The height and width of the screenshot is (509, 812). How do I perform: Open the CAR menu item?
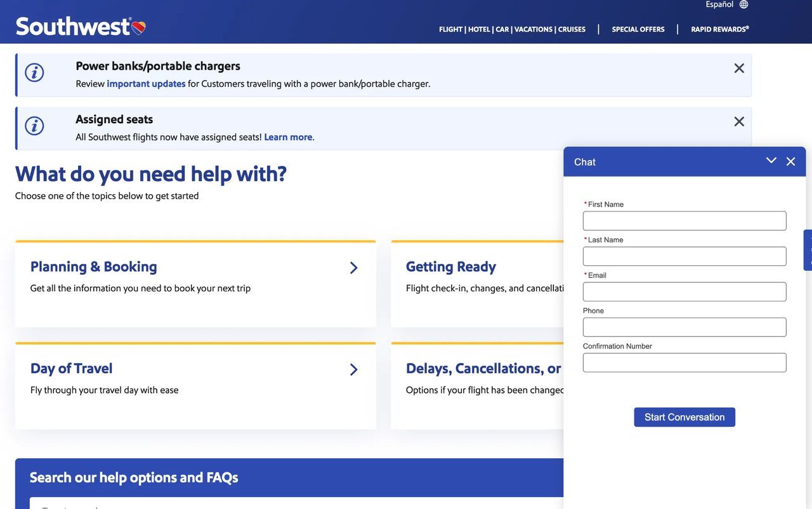tap(502, 29)
